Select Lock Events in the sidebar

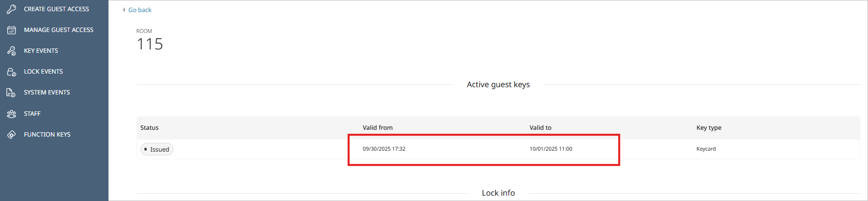coord(44,72)
